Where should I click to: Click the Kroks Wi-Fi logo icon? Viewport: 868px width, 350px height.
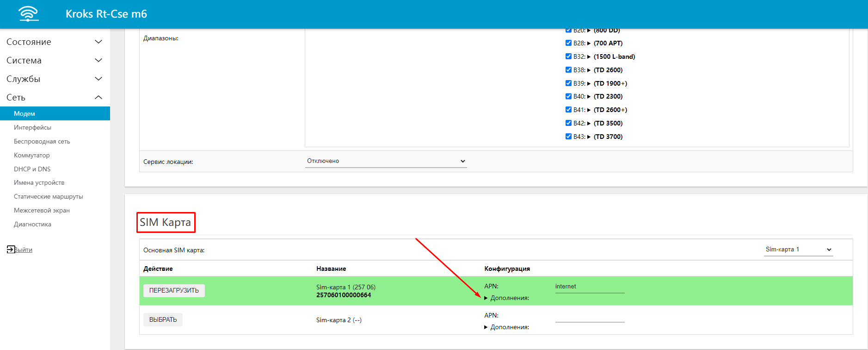tap(29, 14)
